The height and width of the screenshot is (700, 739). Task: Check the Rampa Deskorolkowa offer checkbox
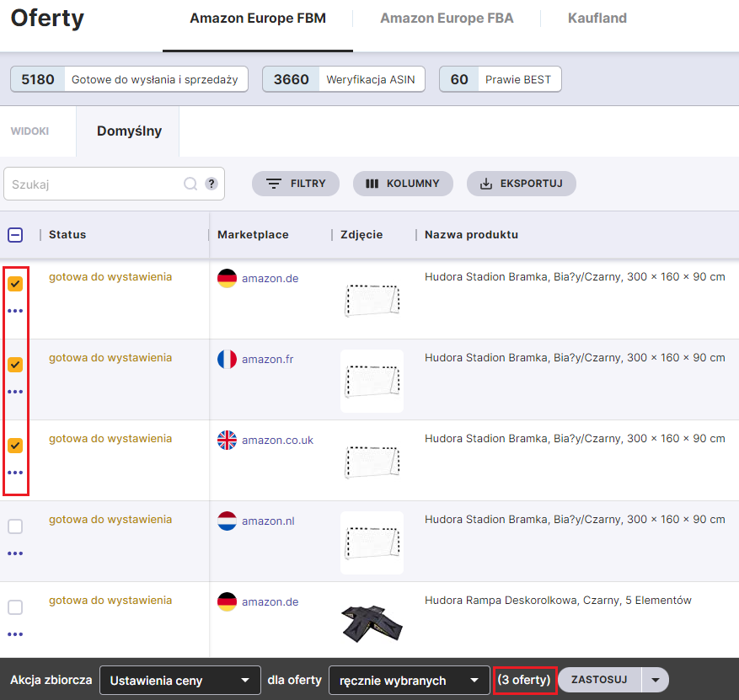point(15,607)
